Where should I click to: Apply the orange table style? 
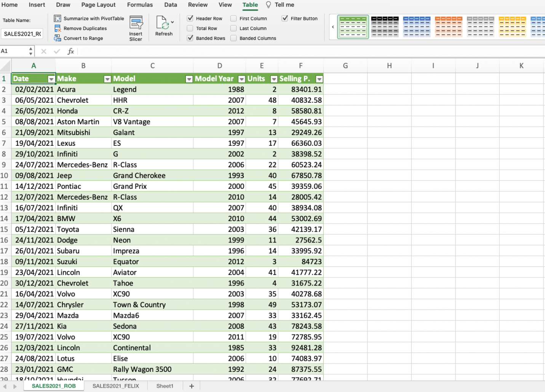[448, 27]
